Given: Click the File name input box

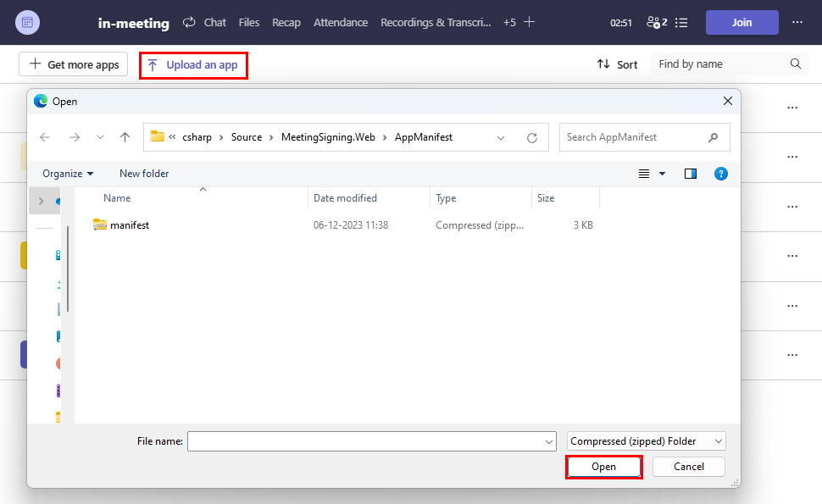Looking at the screenshot, I should [x=372, y=441].
